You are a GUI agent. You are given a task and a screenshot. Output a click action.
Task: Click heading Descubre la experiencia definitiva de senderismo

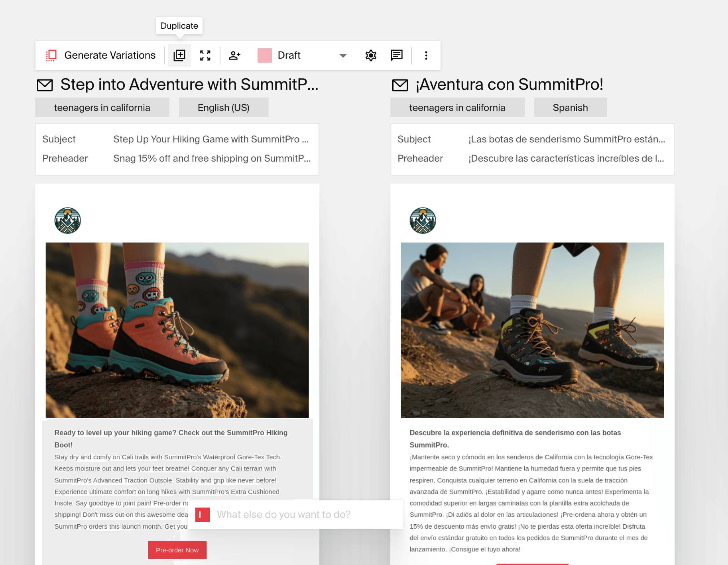click(x=515, y=439)
